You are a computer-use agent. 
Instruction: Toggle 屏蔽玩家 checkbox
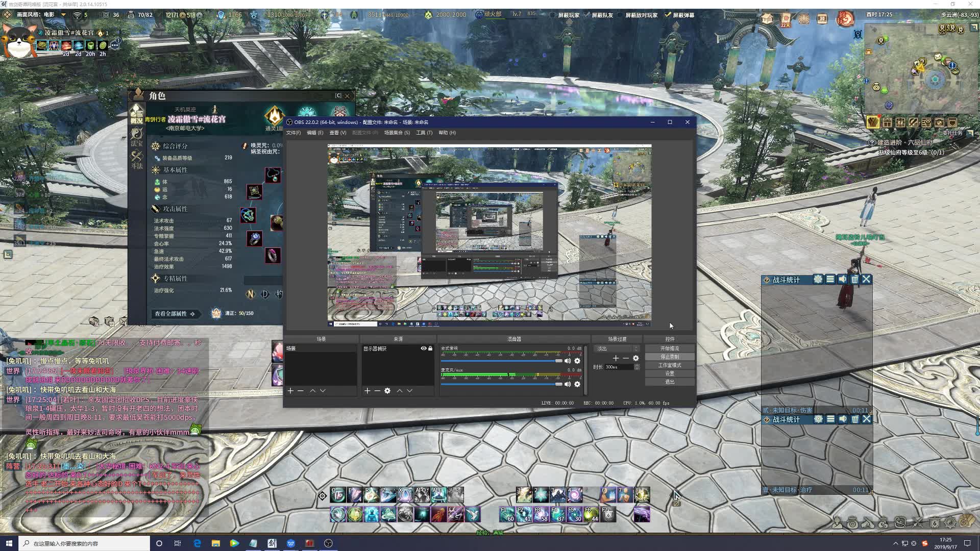(x=553, y=15)
